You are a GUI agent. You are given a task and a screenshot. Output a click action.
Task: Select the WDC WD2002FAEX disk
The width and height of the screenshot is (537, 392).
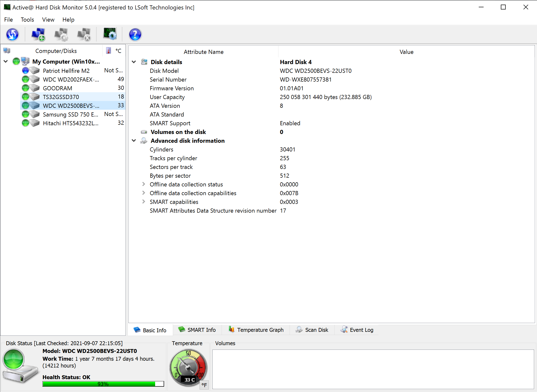coord(73,79)
